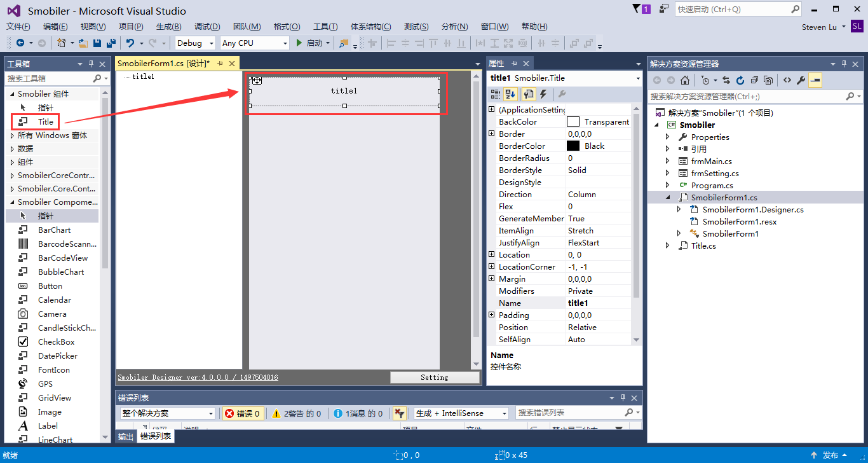Select frmMain.cs in Solution Explorer
This screenshot has width=868, height=463.
(712, 161)
